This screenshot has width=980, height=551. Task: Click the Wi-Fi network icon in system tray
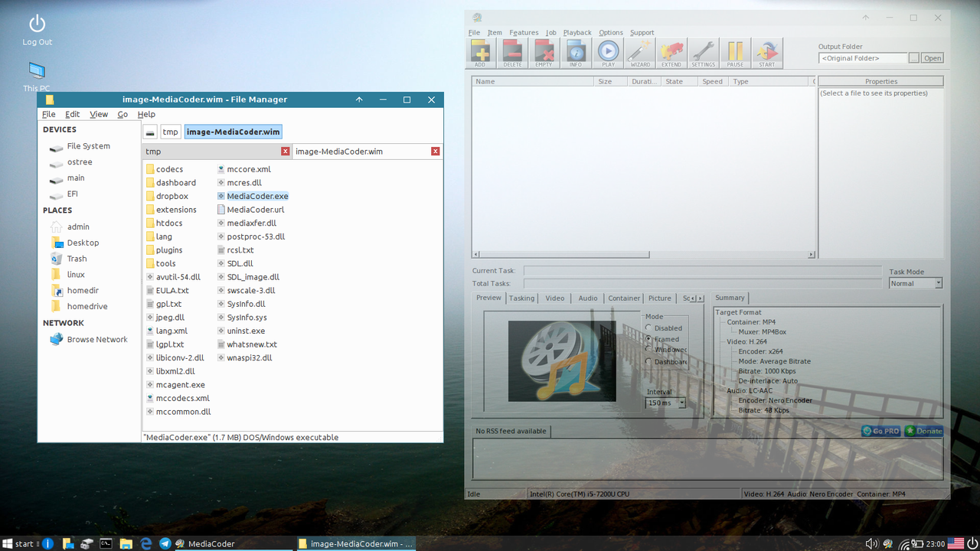[x=906, y=543]
